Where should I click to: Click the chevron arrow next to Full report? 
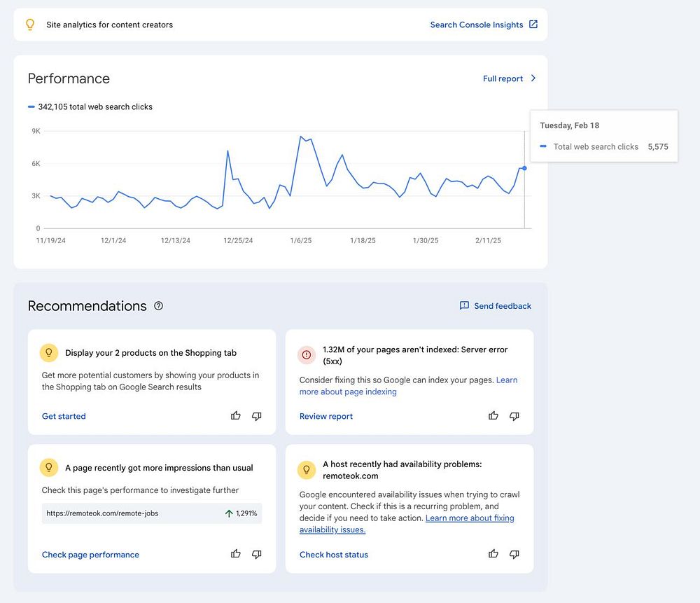pyautogui.click(x=533, y=78)
